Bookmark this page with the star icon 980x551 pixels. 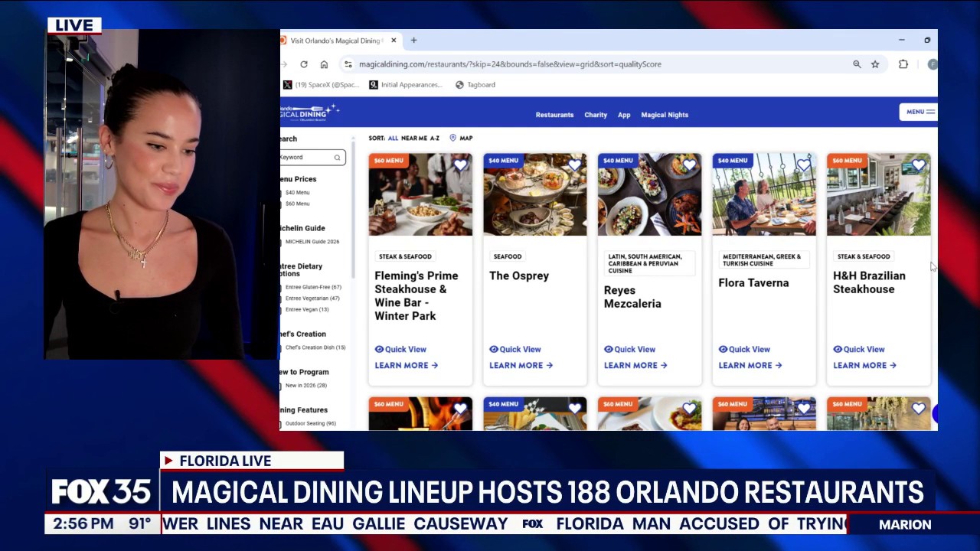(x=875, y=64)
